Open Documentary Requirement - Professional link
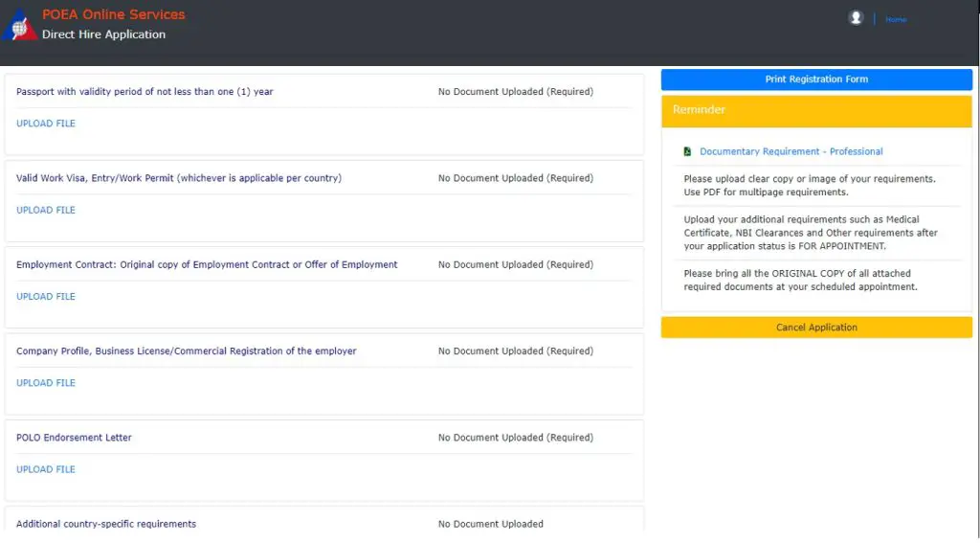The width and height of the screenshot is (980, 543). [791, 151]
